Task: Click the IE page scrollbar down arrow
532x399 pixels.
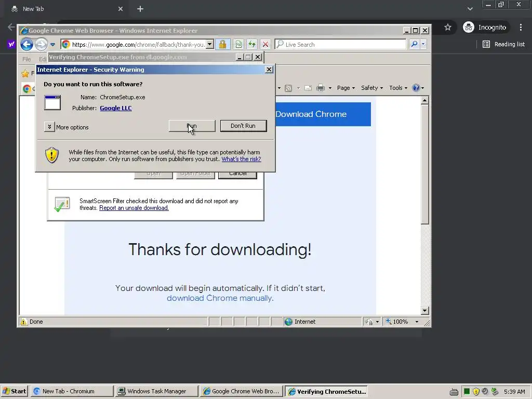Action: point(425,311)
